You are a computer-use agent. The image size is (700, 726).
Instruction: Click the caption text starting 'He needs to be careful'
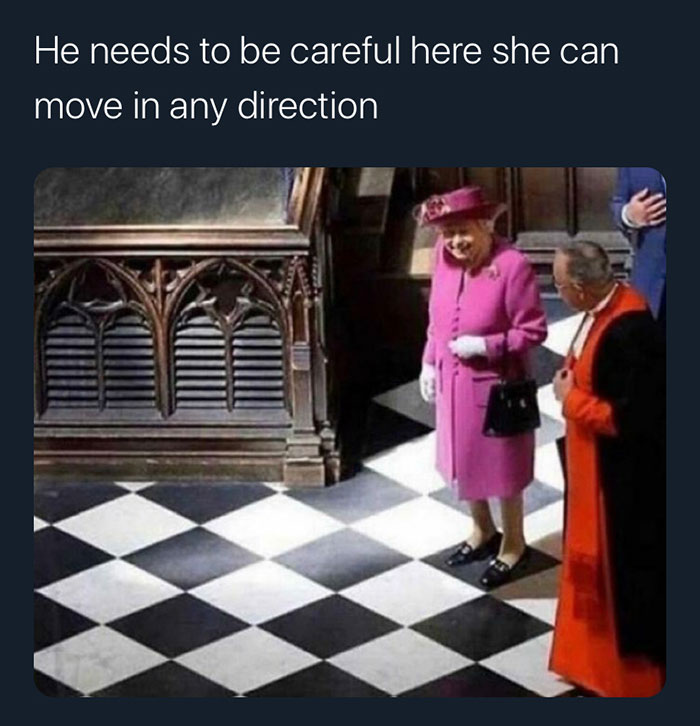326,79
